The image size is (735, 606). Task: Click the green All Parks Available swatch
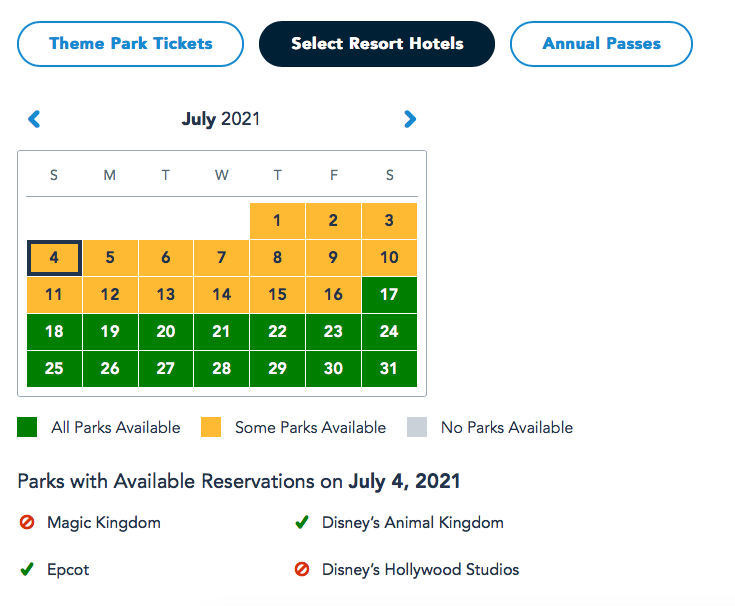27,428
